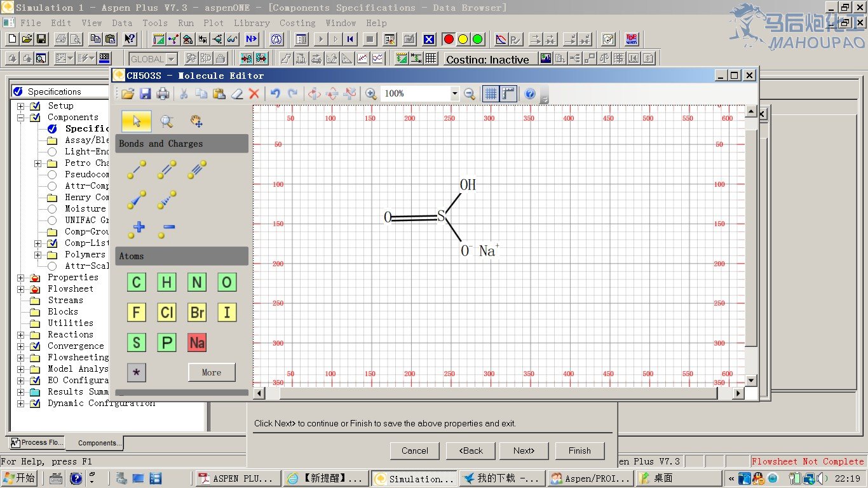The image size is (868, 488).
Task: Open the Library menu
Action: pos(252,23)
